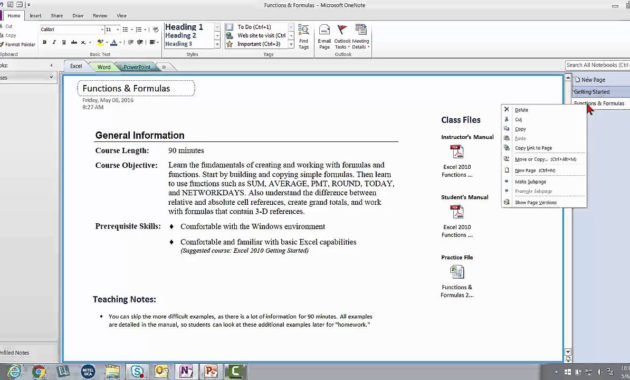Switch to the Share ribbon tab

(57, 16)
